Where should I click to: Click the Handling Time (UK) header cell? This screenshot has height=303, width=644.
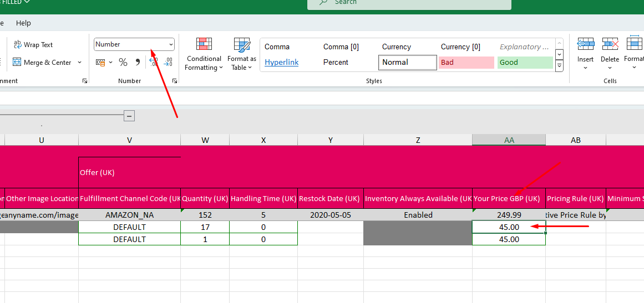263,198
